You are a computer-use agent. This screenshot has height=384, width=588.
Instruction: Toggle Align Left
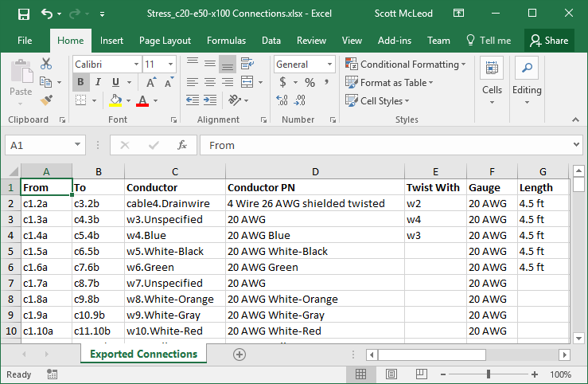tap(193, 82)
